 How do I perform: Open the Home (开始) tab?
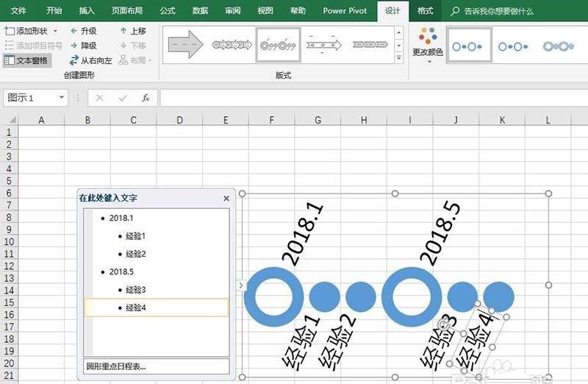pyautogui.click(x=54, y=11)
